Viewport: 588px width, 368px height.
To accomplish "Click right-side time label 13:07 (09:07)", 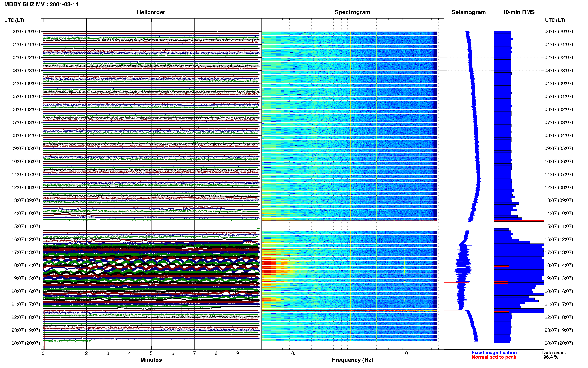I will click(x=559, y=200).
